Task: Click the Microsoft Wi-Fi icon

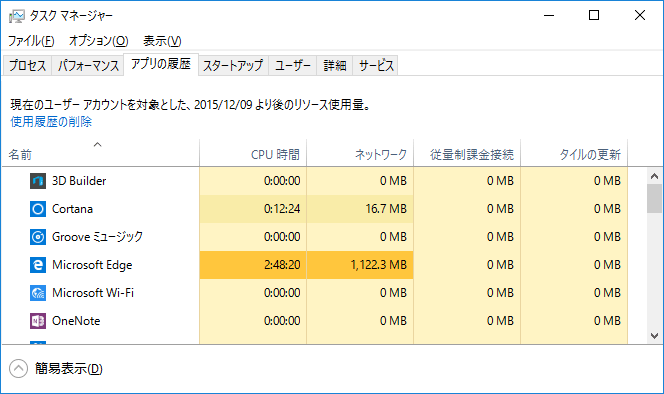Action: coord(38,293)
